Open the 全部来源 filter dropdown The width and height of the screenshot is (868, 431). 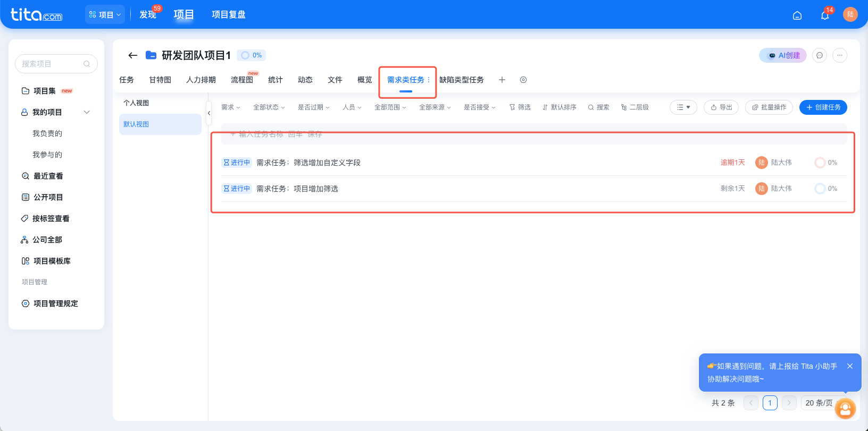coord(435,107)
